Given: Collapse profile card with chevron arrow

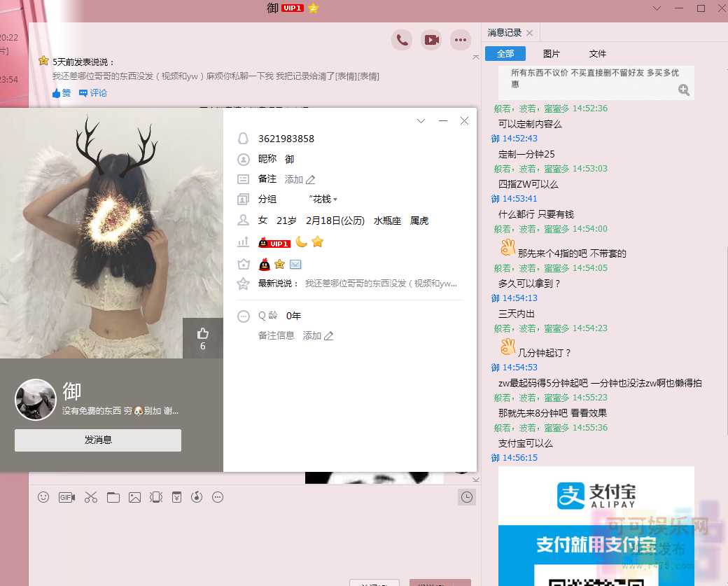Looking at the screenshot, I should (x=421, y=120).
